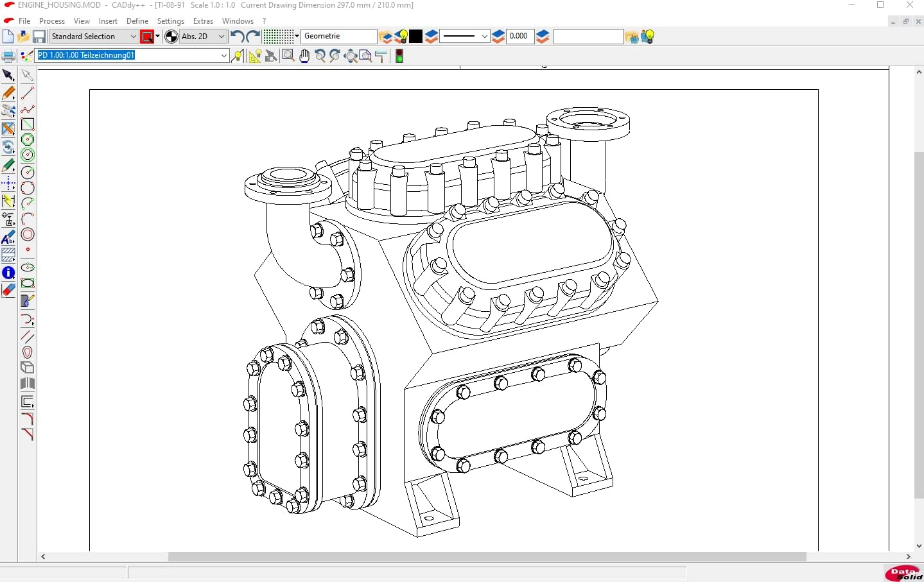Open the Define menu
This screenshot has height=582, width=924.
click(137, 21)
